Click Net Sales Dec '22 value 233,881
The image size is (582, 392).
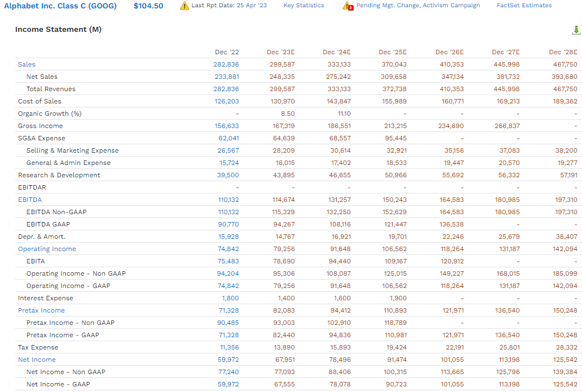point(227,77)
